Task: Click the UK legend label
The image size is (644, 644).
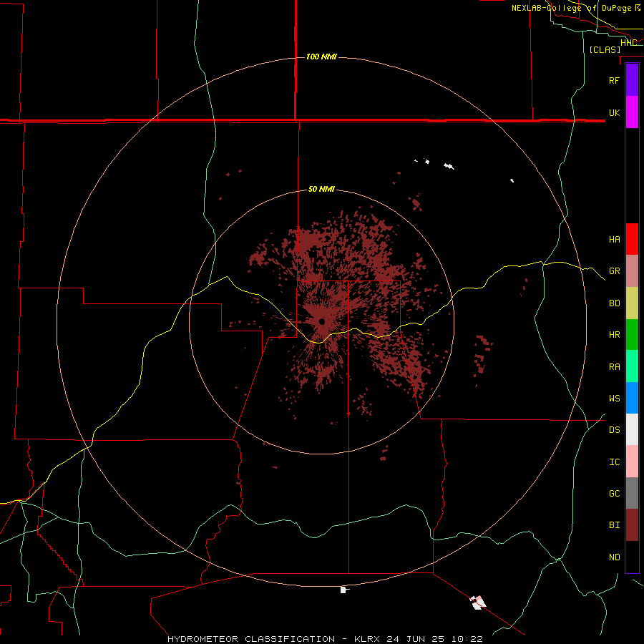Action: click(x=614, y=112)
